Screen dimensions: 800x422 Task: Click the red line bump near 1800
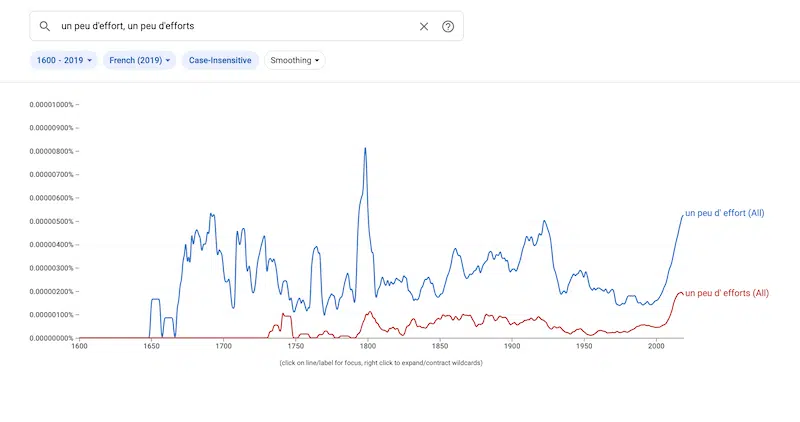[x=369, y=313]
